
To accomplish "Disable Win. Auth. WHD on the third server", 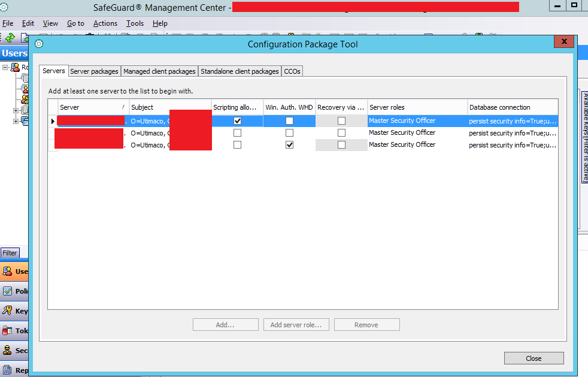I will 290,145.
